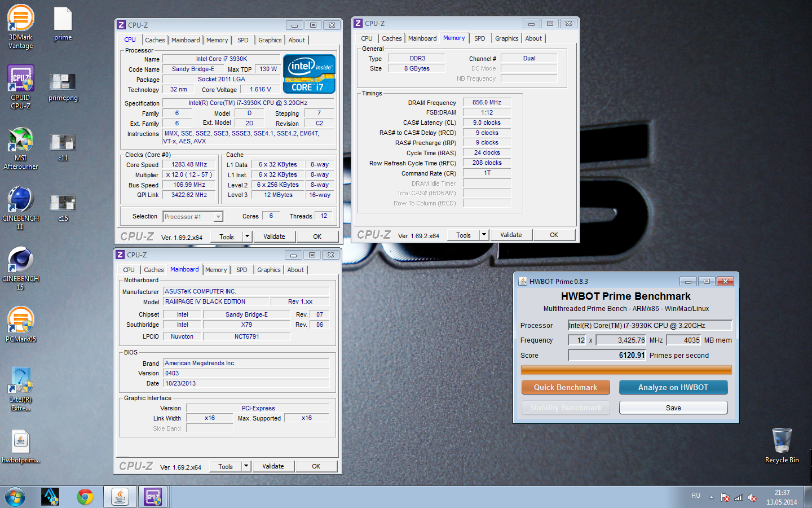
Task: Select the c11 image file icon
Action: pyautogui.click(x=63, y=147)
